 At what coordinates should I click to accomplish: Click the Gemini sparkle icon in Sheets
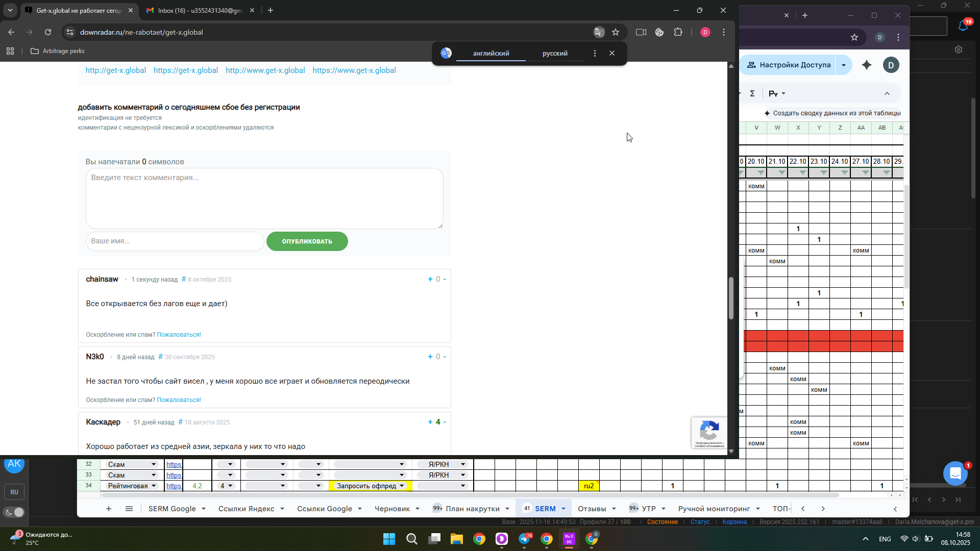(867, 65)
